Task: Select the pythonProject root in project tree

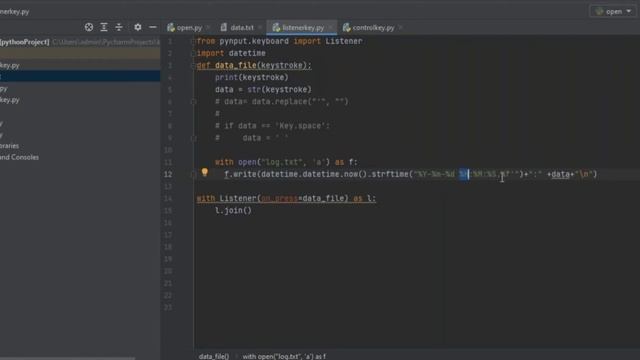Action: coord(80,42)
